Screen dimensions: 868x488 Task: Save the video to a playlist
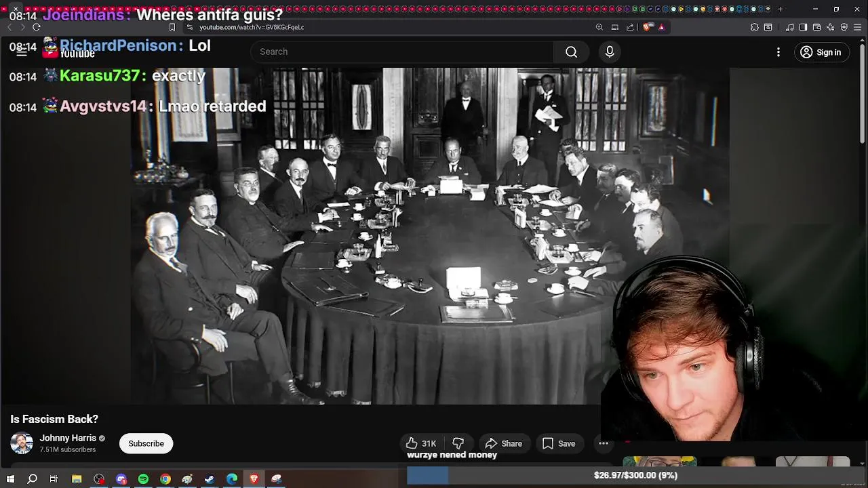pyautogui.click(x=559, y=444)
